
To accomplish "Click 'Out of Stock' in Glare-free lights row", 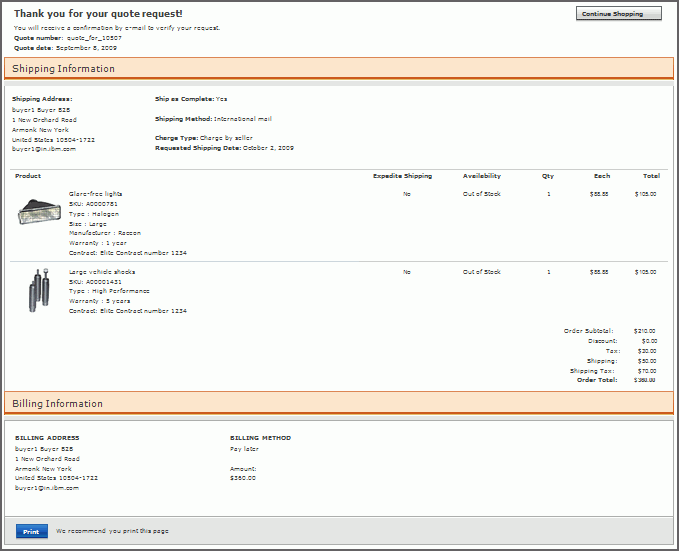I will pos(482,194).
